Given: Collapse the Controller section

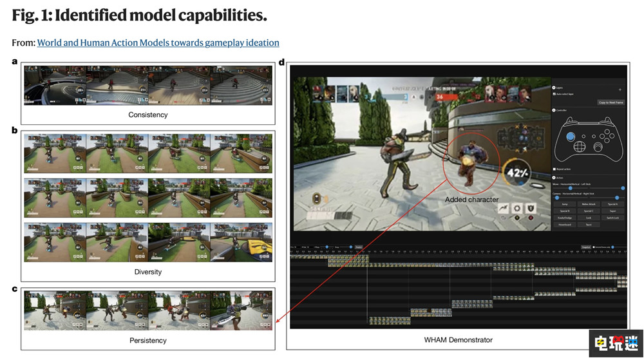Looking at the screenshot, I should (554, 110).
